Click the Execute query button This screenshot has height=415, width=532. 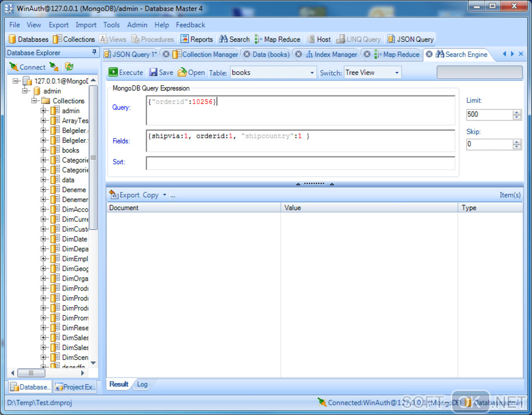[126, 72]
